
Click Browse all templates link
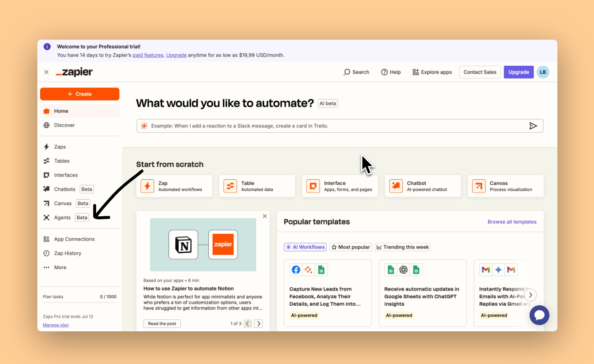point(512,222)
